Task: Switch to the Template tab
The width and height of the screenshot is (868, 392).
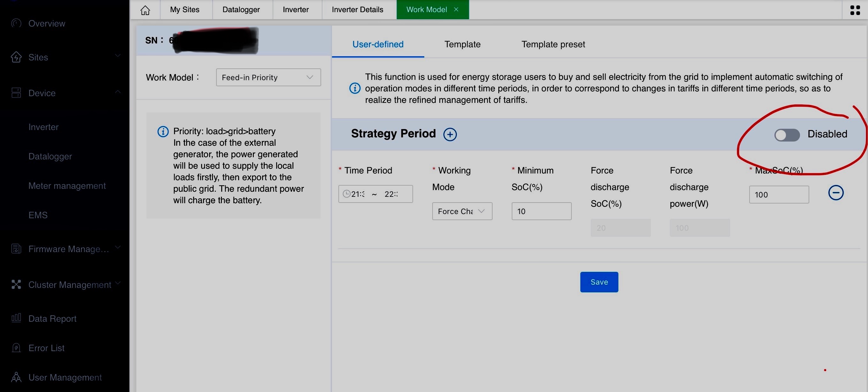Action: pyautogui.click(x=462, y=44)
